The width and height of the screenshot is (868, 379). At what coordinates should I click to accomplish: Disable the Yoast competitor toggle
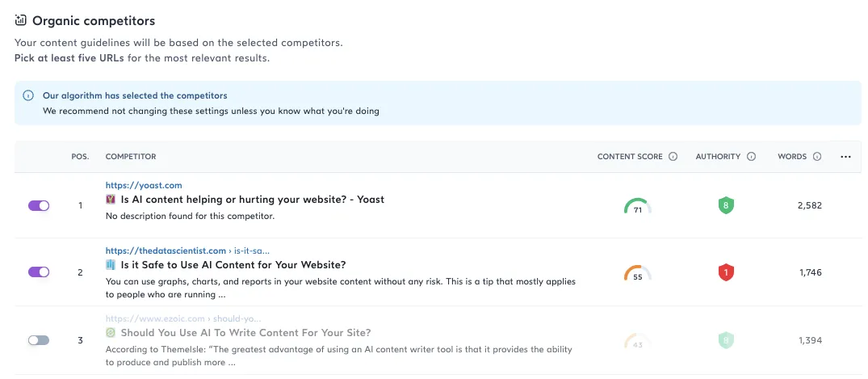pyautogui.click(x=39, y=205)
